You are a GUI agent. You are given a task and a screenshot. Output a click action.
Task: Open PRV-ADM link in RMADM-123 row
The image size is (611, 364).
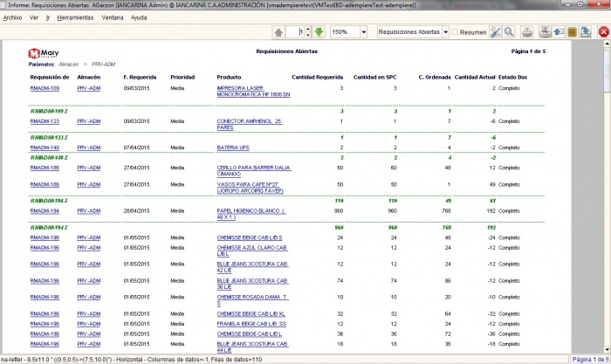click(89, 121)
